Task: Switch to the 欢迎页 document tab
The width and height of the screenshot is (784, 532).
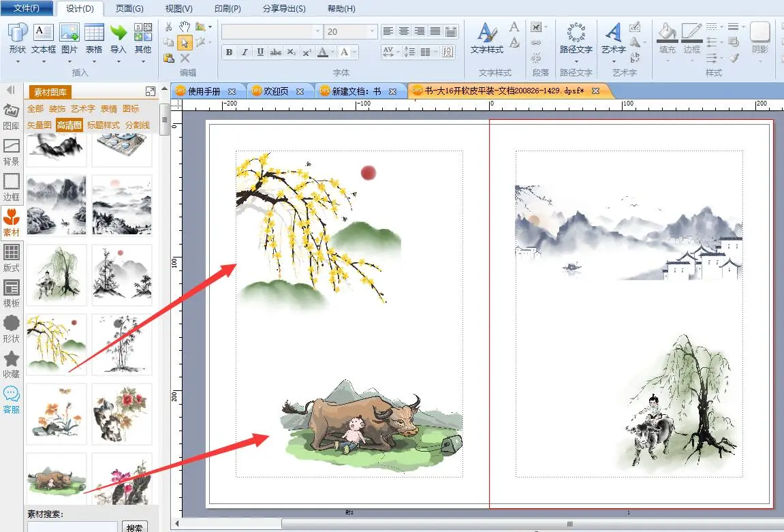Action: coord(276,91)
